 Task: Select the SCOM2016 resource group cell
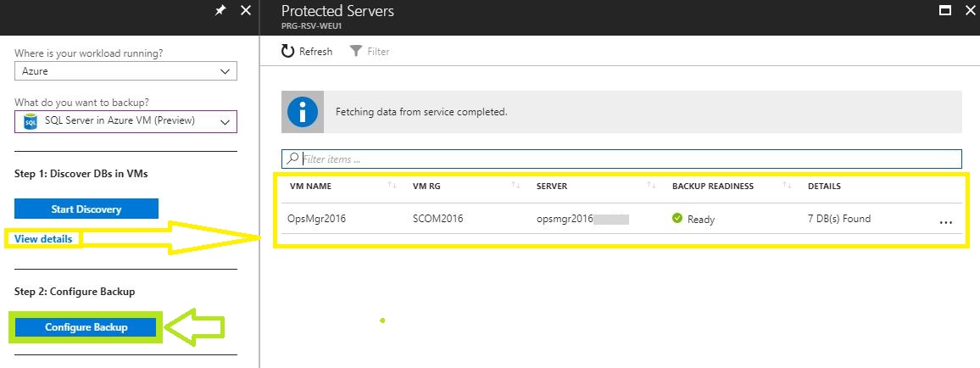(x=438, y=219)
